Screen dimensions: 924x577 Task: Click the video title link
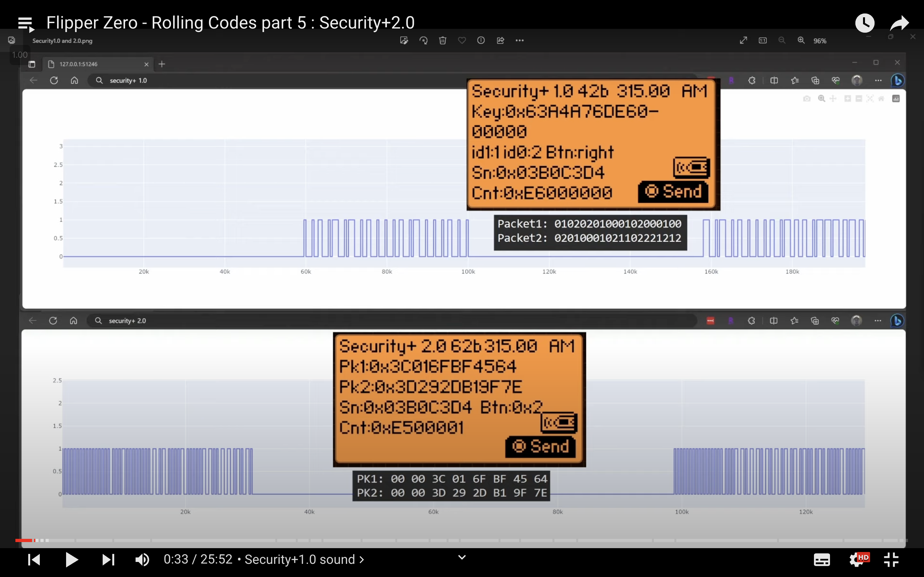tap(230, 23)
